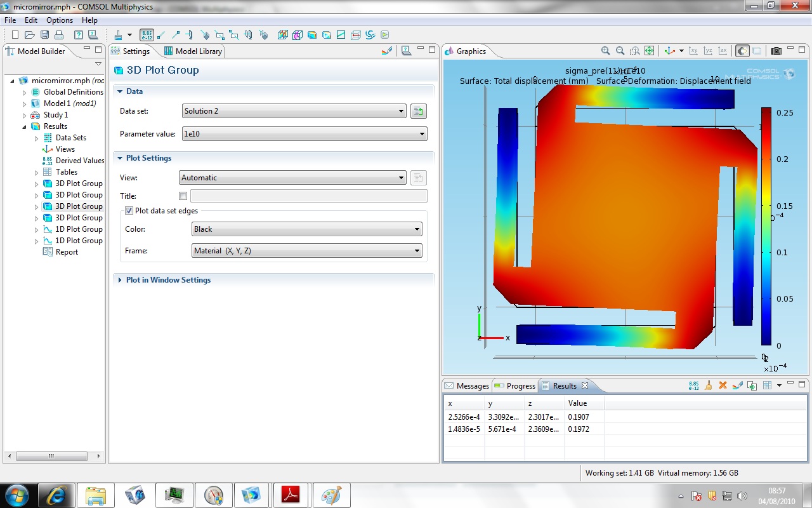This screenshot has height=508, width=812.
Task: Click the Open file folder icon
Action: (30, 35)
